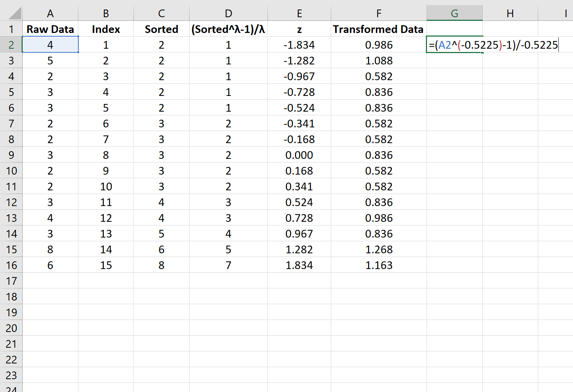Click z value 0.168

(299, 171)
